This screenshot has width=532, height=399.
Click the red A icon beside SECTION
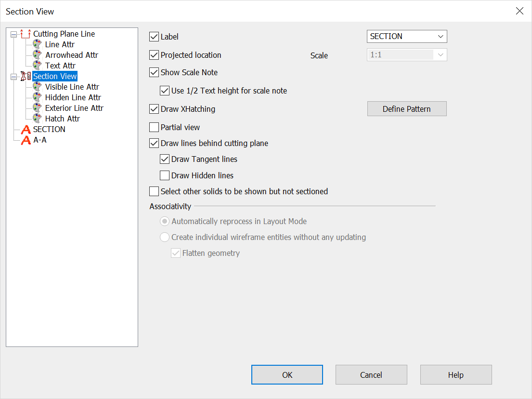(x=26, y=129)
